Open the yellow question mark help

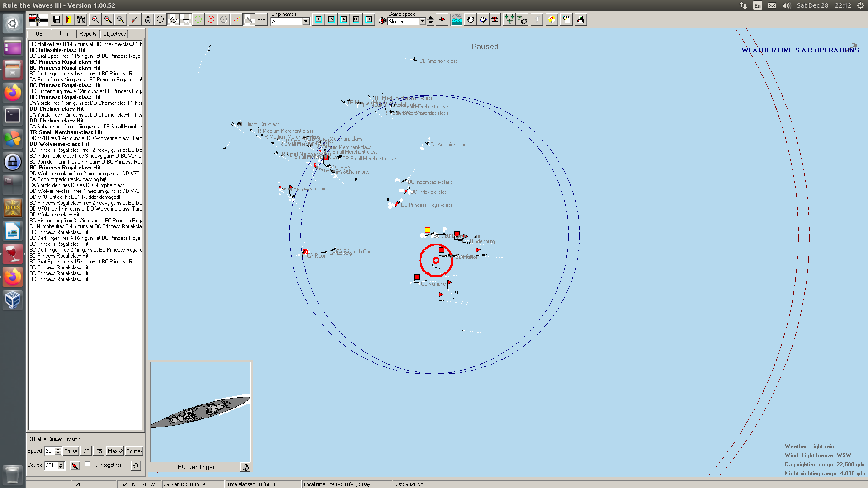pyautogui.click(x=551, y=19)
